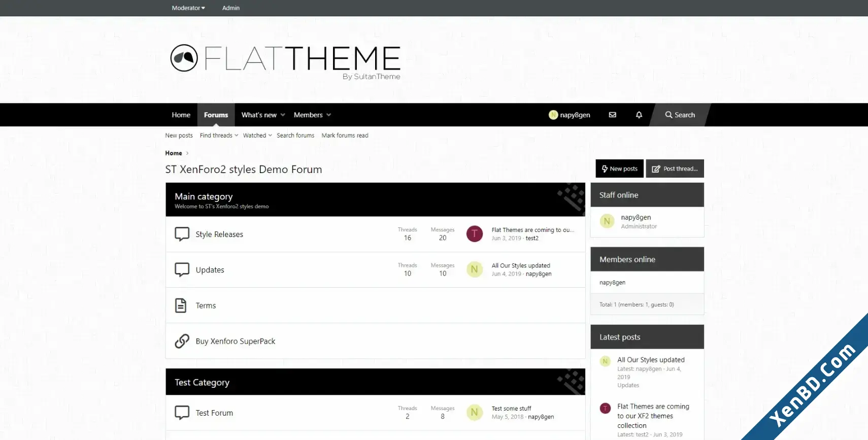The height and width of the screenshot is (440, 868).
Task: Expand the What's new dropdown arrow
Action: (x=283, y=115)
